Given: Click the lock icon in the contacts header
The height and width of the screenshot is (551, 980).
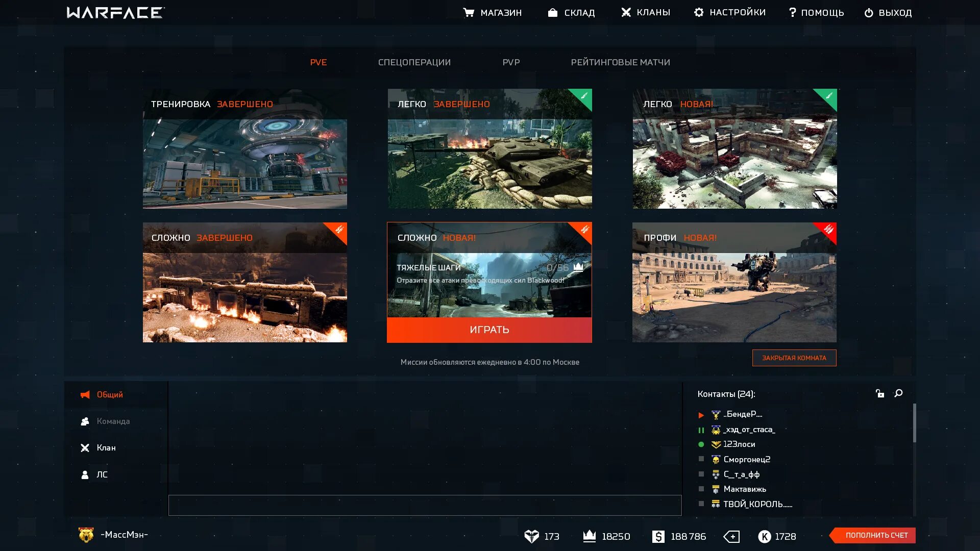Looking at the screenshot, I should (x=880, y=393).
